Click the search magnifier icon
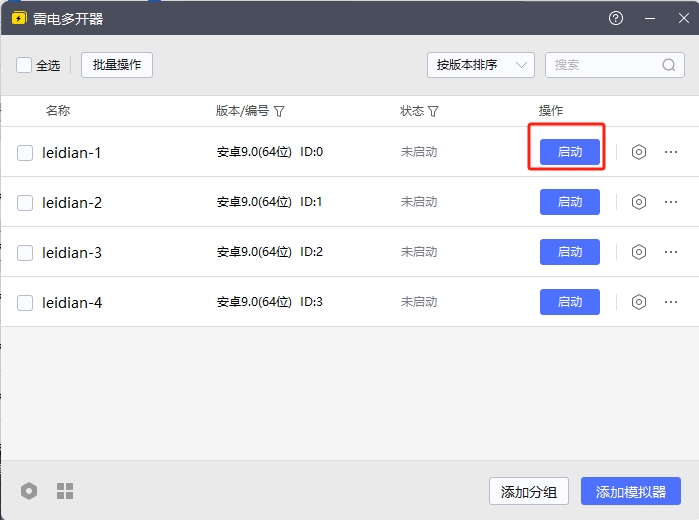Image resolution: width=699 pixels, height=520 pixels. pos(668,65)
